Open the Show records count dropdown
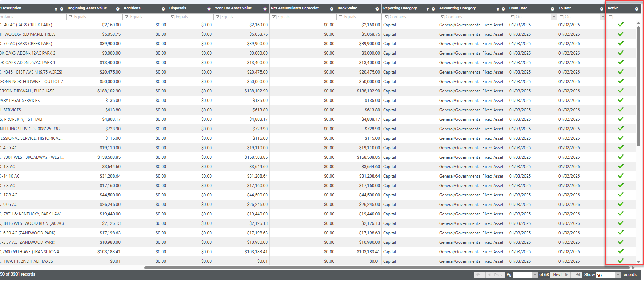The image size is (644, 283). click(618, 275)
